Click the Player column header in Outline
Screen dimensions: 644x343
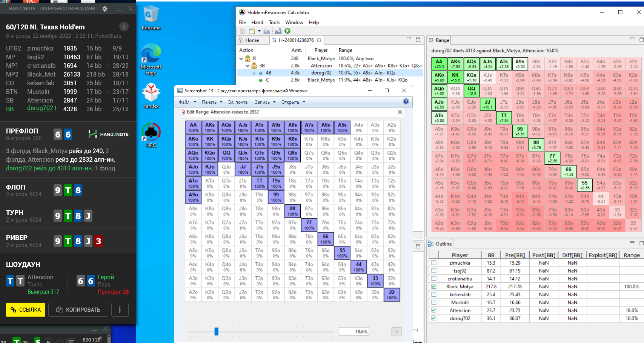pyautogui.click(x=460, y=255)
